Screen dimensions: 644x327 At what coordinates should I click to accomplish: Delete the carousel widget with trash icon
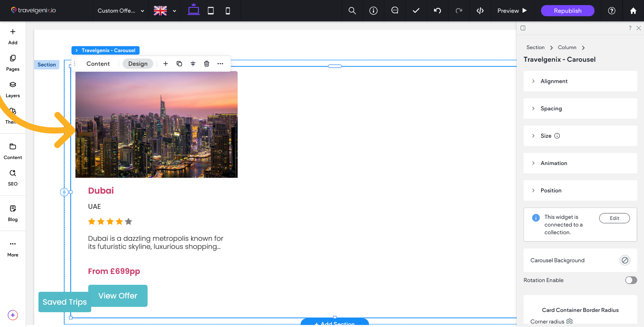click(207, 64)
